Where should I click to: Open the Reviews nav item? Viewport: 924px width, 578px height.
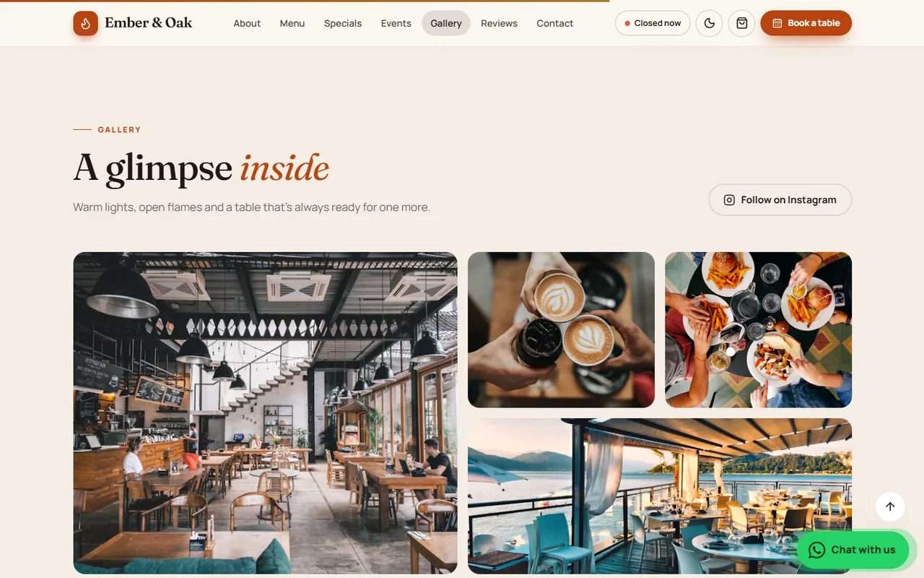500,23
